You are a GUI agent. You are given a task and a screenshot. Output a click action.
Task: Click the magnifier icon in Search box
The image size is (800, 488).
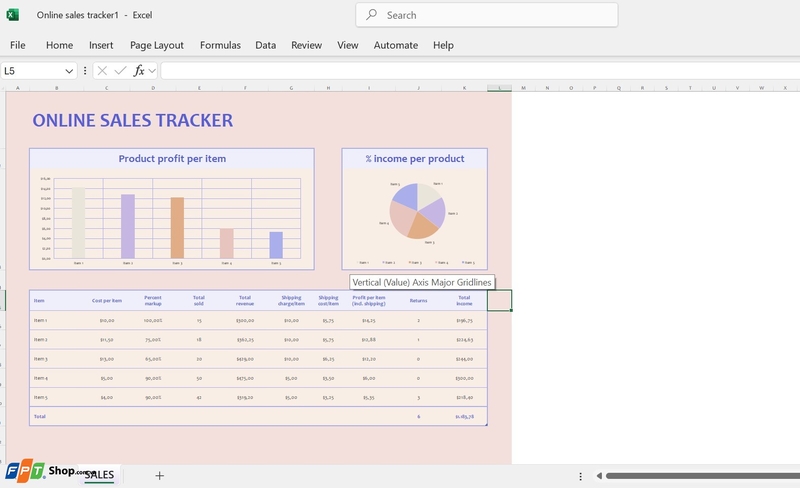(x=371, y=15)
